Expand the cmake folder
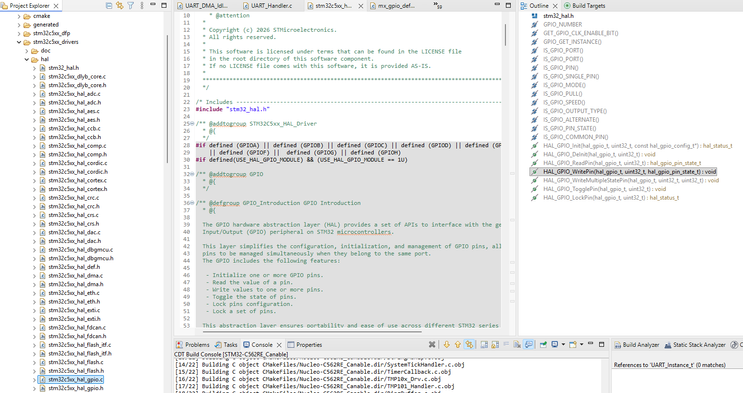This screenshot has width=743, height=393. click(19, 16)
